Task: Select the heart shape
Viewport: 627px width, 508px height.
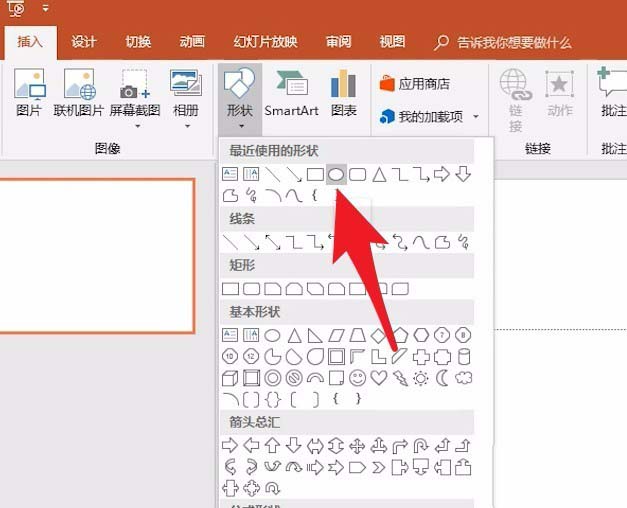Action: click(x=379, y=378)
